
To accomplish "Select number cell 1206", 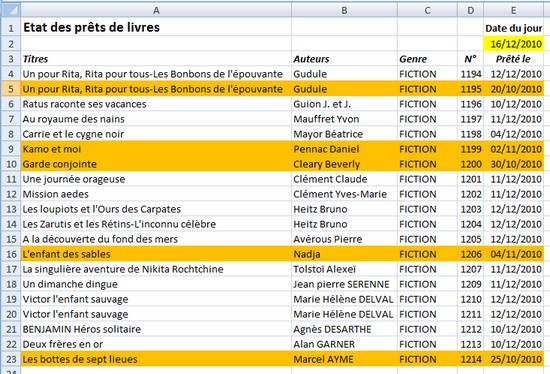I will pyautogui.click(x=470, y=254).
